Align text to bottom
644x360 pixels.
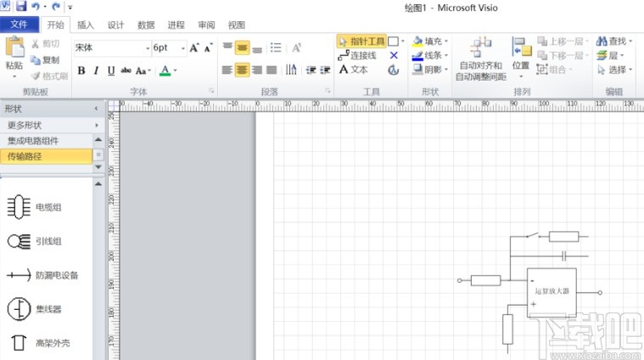coord(257,48)
